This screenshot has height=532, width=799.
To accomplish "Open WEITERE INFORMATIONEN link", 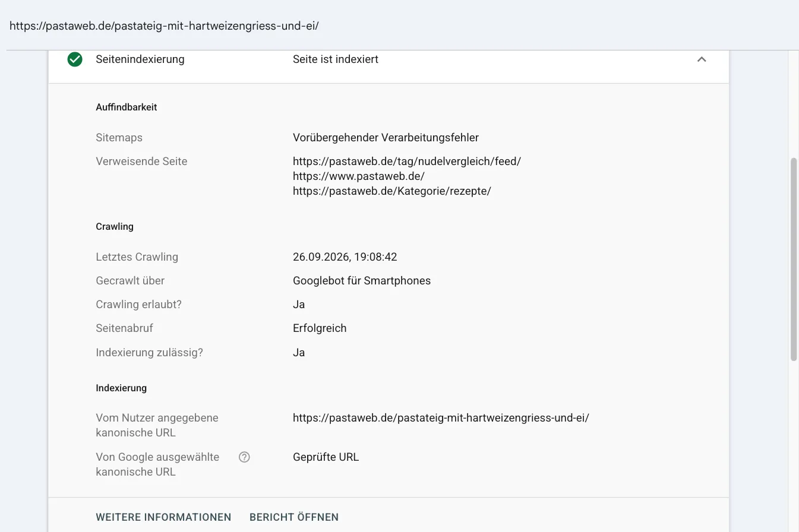I will pyautogui.click(x=163, y=517).
